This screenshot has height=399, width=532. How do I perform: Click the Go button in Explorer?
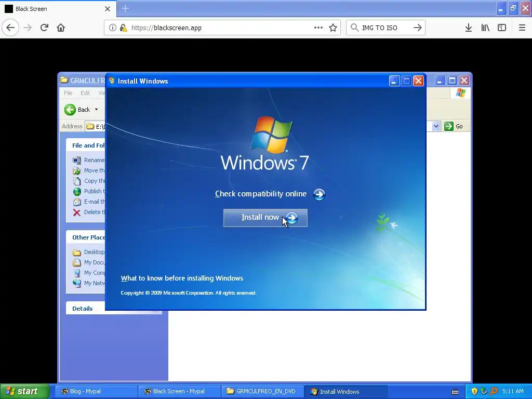tap(454, 126)
